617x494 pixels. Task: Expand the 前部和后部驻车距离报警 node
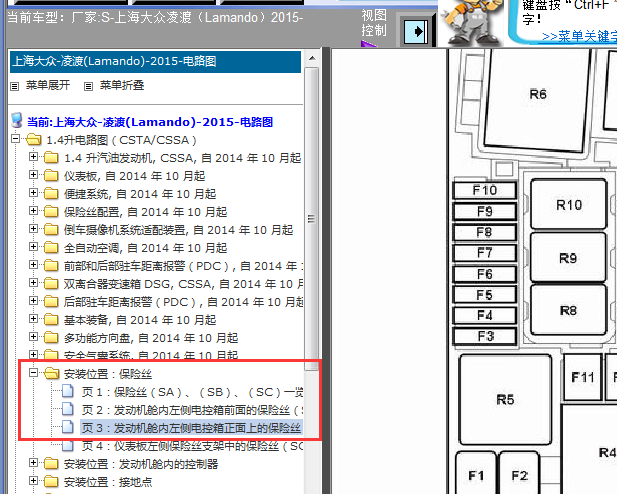(33, 265)
